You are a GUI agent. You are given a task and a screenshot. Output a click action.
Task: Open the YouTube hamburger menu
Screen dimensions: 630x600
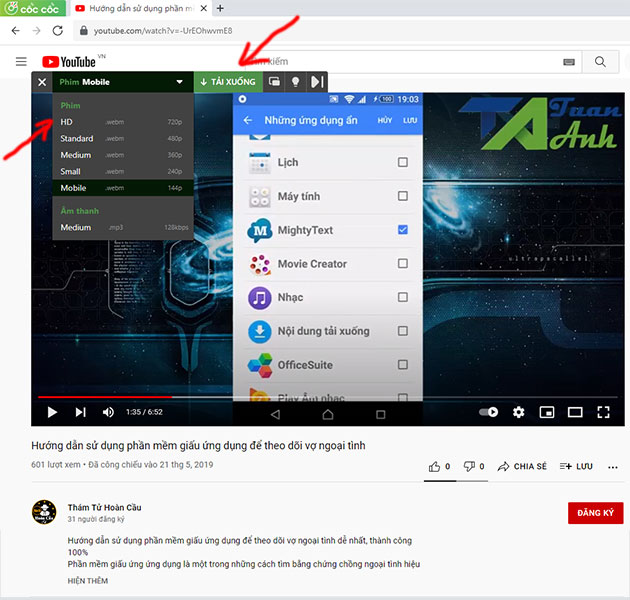(21, 61)
